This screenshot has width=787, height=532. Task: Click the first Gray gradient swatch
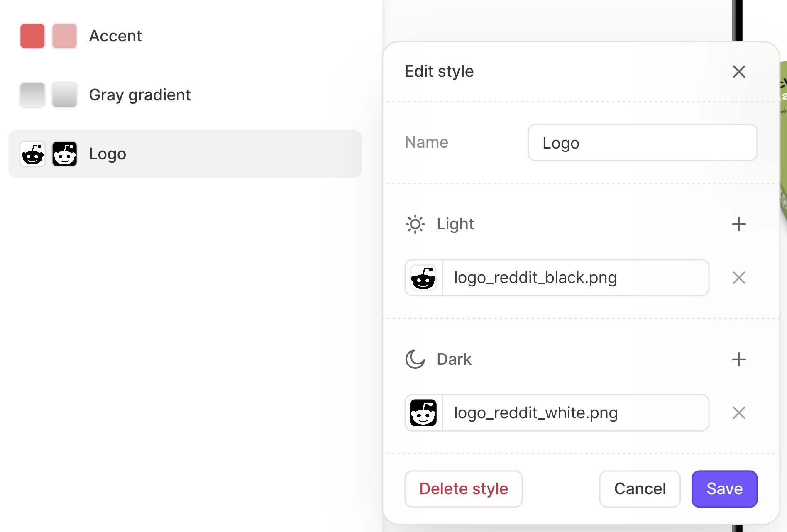pyautogui.click(x=32, y=95)
